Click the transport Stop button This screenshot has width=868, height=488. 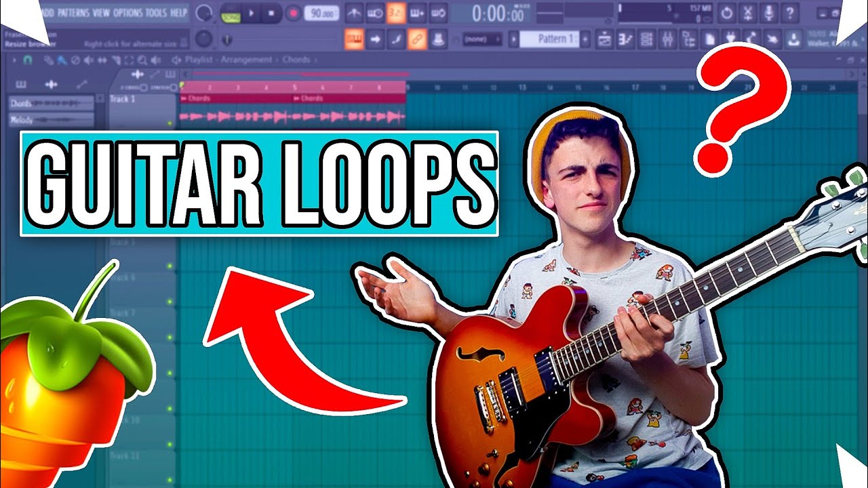click(x=271, y=12)
